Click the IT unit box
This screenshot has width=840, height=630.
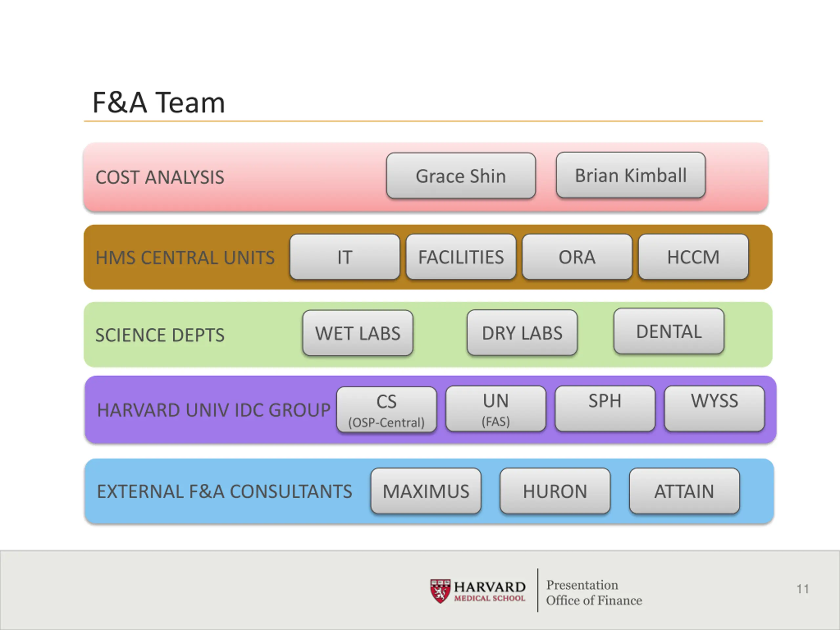(x=345, y=257)
